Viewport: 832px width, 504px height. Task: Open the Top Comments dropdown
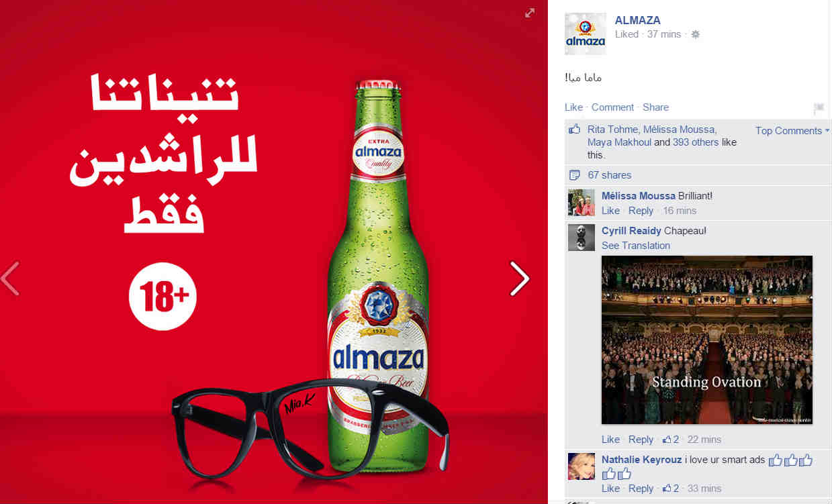click(792, 131)
